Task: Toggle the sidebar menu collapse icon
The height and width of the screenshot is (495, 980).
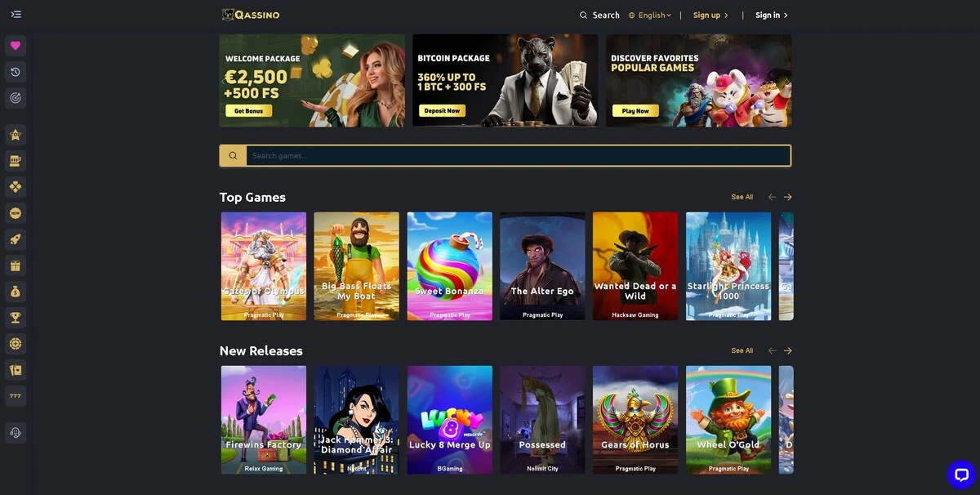Action: [16, 15]
